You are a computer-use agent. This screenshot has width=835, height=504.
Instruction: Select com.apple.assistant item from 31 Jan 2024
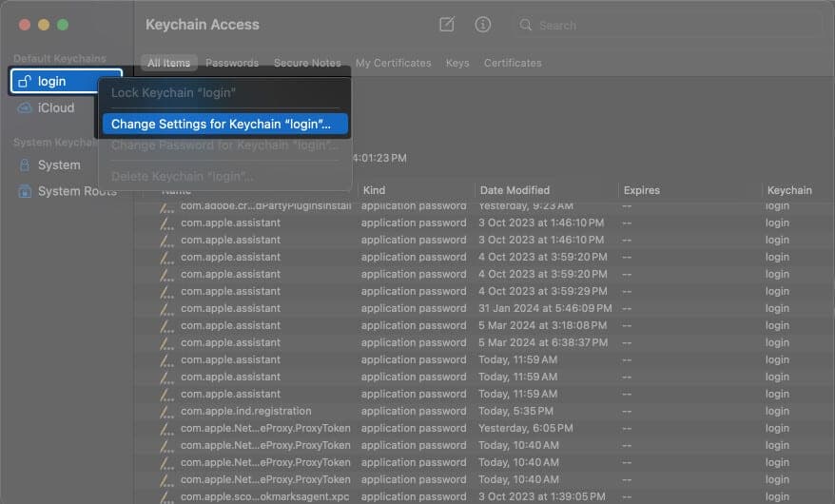click(x=230, y=308)
